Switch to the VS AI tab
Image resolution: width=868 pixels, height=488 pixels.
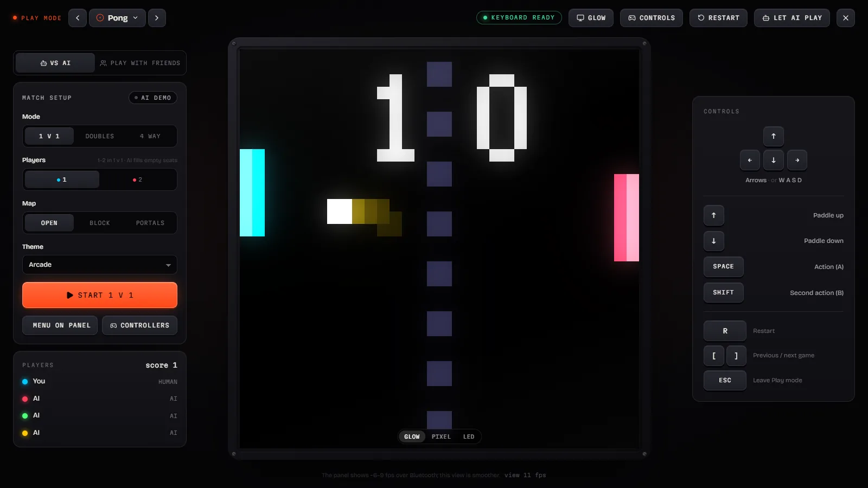[55, 63]
